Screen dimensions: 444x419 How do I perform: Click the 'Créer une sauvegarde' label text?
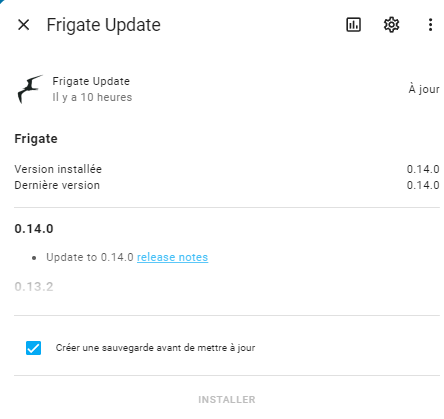click(x=155, y=348)
